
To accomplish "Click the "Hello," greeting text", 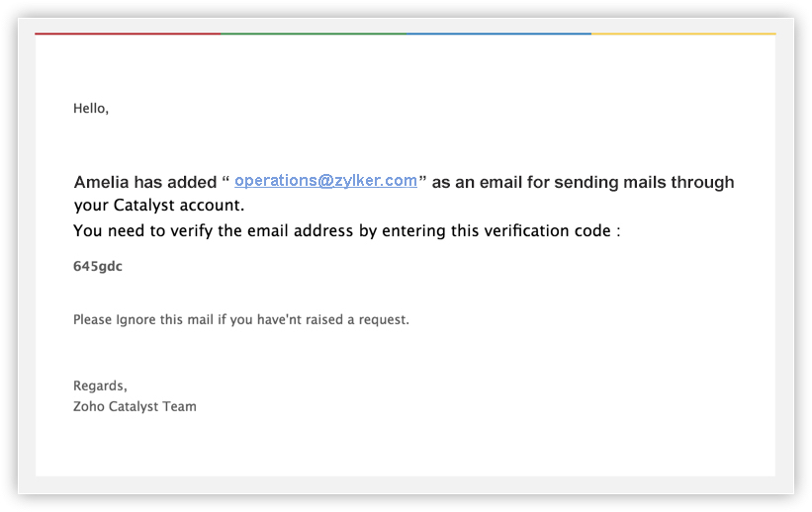I will tap(91, 109).
